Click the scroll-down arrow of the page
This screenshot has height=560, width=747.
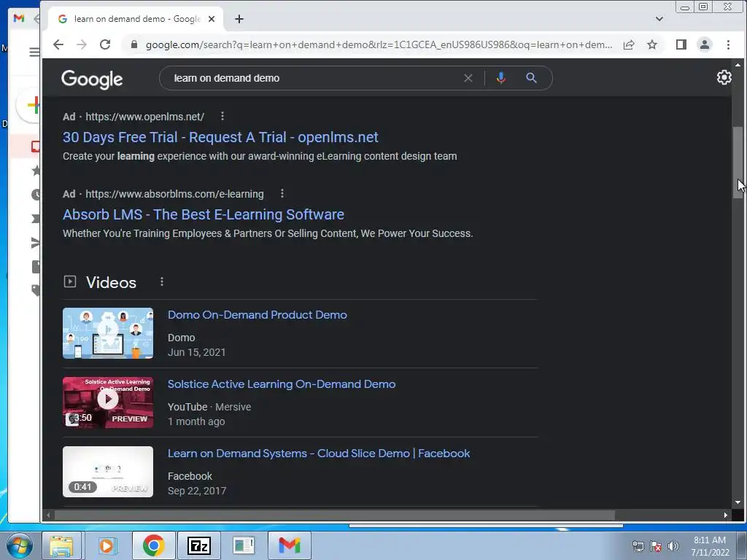click(x=738, y=502)
